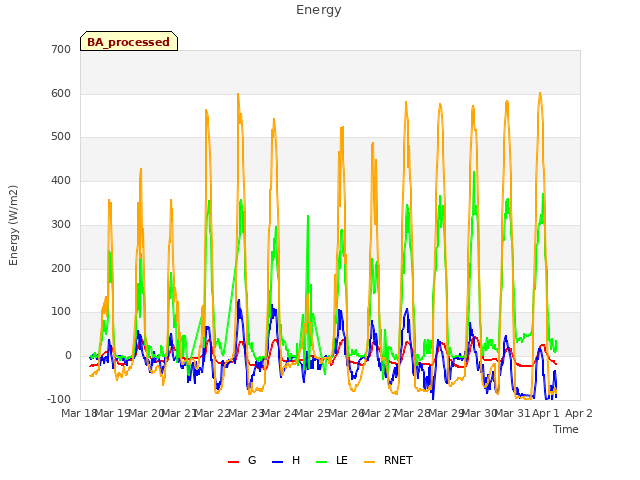Click the Apr 1 x-axis tick label

pyautogui.click(x=546, y=413)
